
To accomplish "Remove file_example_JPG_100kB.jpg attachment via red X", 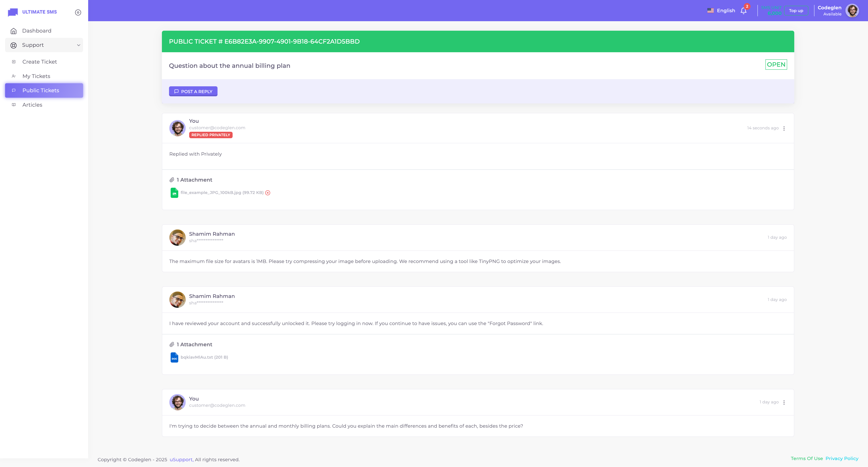I will [268, 193].
